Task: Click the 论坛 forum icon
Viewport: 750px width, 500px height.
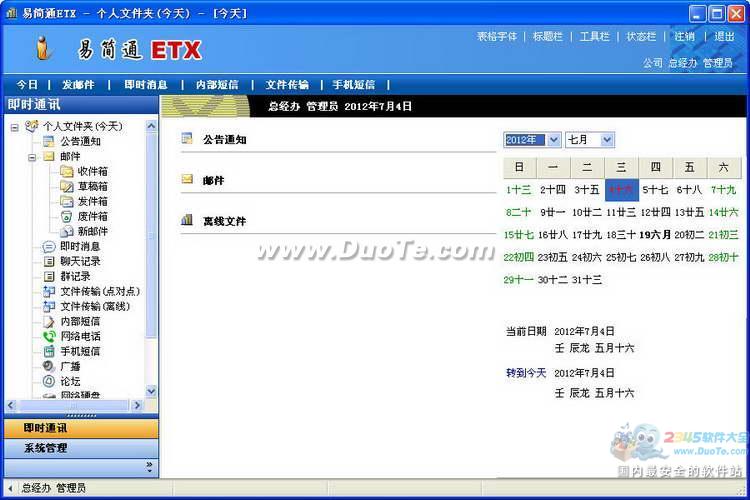Action: pyautogui.click(x=49, y=381)
